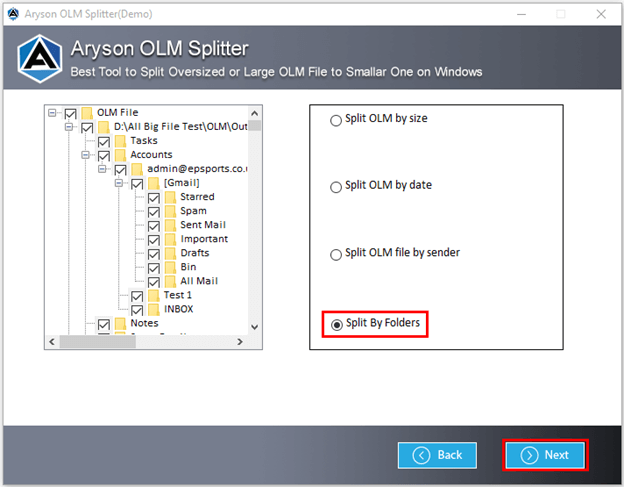
Task: Collapse the admin@epsports account node
Action: coord(102,169)
